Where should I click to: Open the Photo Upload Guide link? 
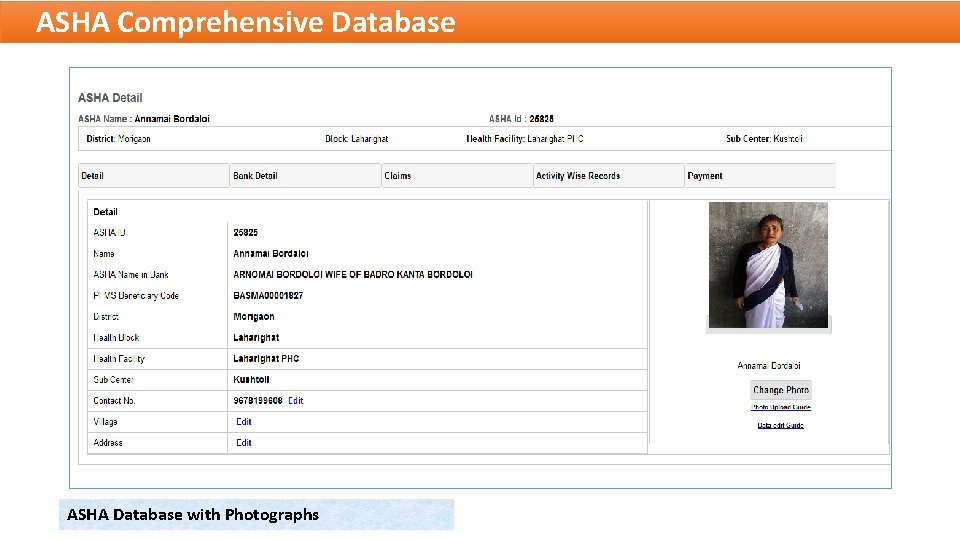[x=781, y=407]
